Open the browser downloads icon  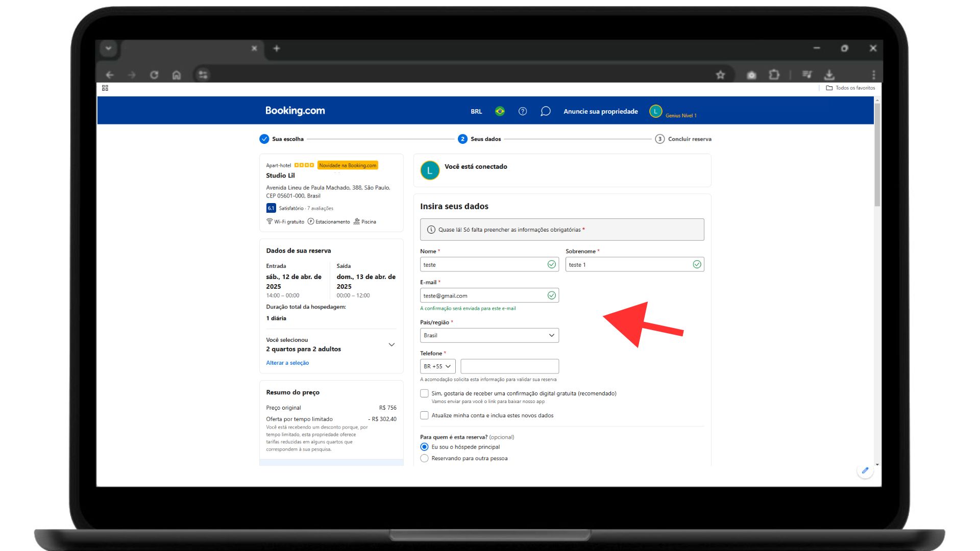pyautogui.click(x=829, y=75)
